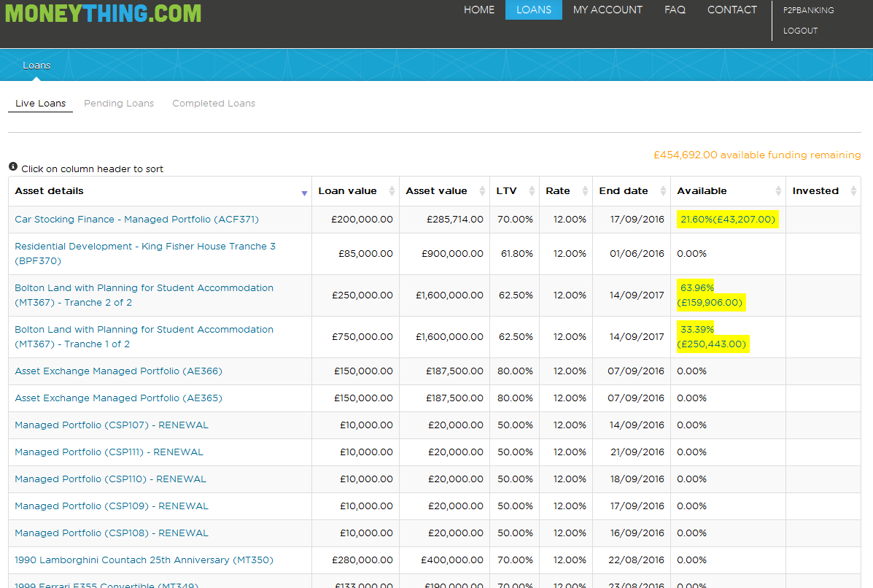
Task: Click the £750,000.00 loan value cell
Action: [362, 337]
